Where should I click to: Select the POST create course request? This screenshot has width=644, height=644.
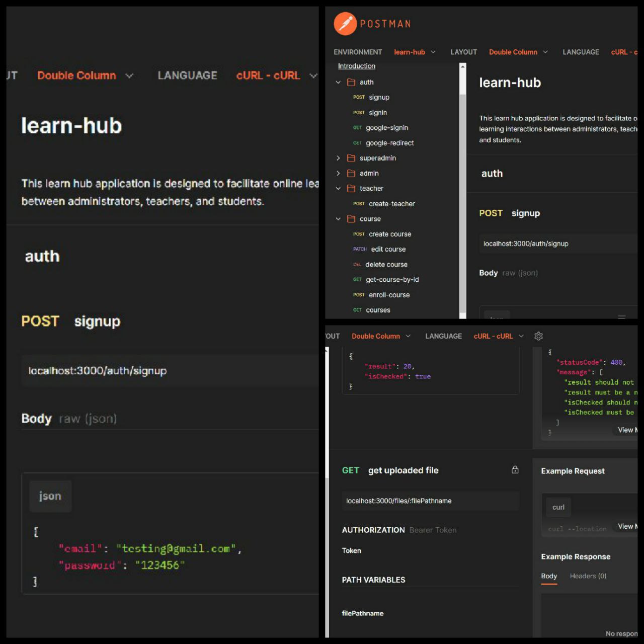pyautogui.click(x=382, y=234)
